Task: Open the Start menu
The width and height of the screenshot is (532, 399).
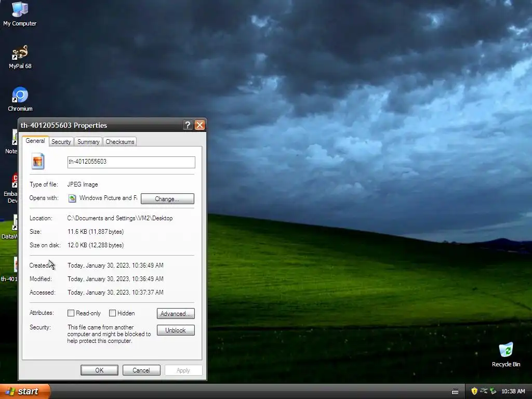Action: click(x=24, y=391)
